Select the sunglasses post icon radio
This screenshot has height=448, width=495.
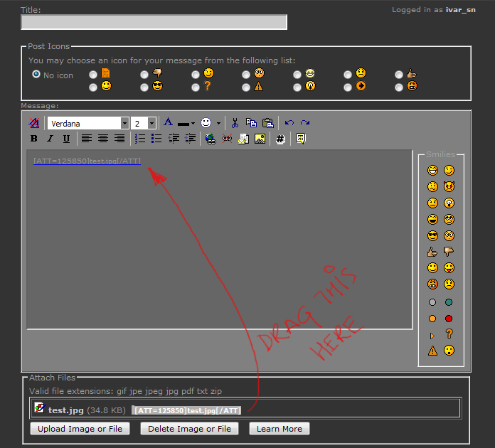pyautogui.click(x=144, y=87)
